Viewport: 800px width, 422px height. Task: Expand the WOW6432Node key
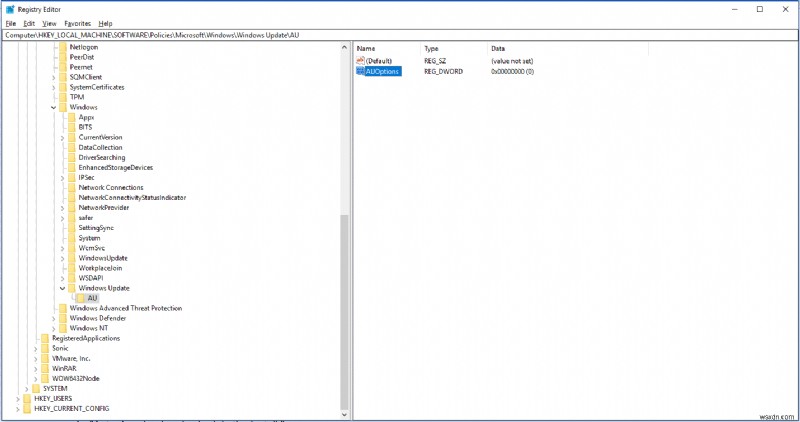click(x=36, y=379)
